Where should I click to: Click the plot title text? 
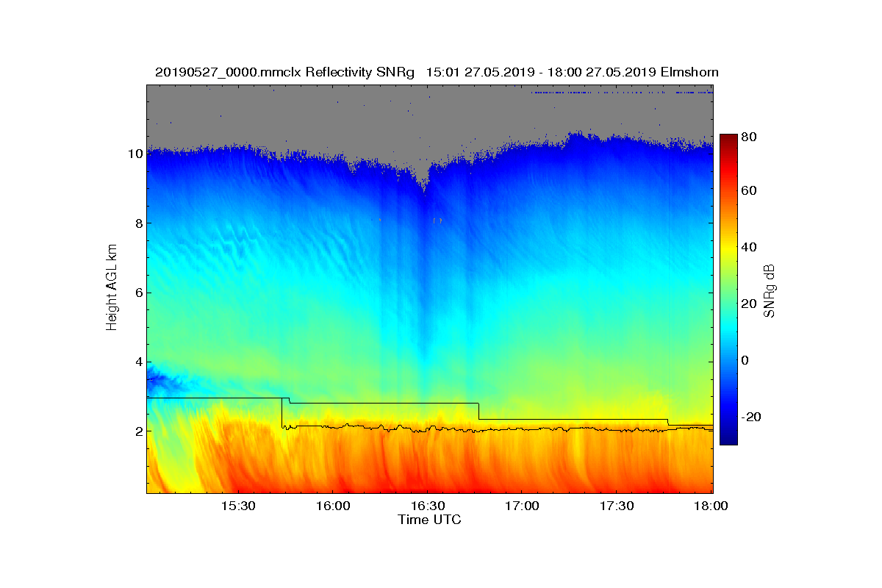point(437,72)
